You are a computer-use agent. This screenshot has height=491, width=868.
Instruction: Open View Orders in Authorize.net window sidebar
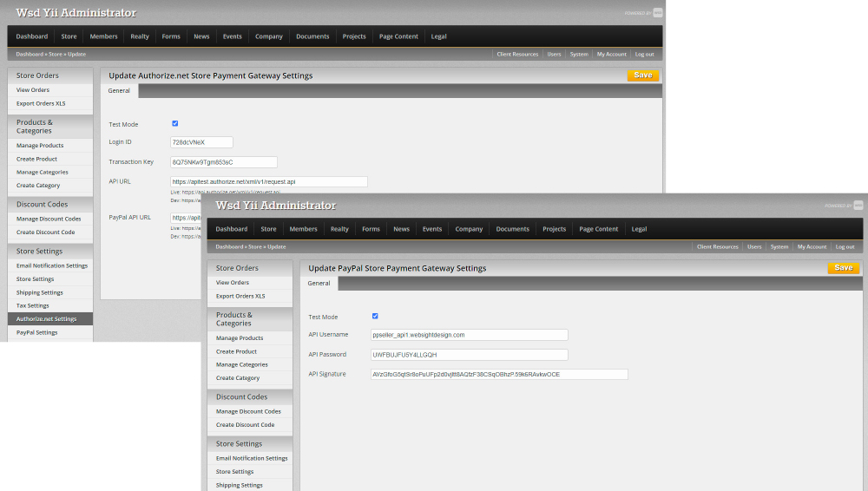pyautogui.click(x=33, y=89)
